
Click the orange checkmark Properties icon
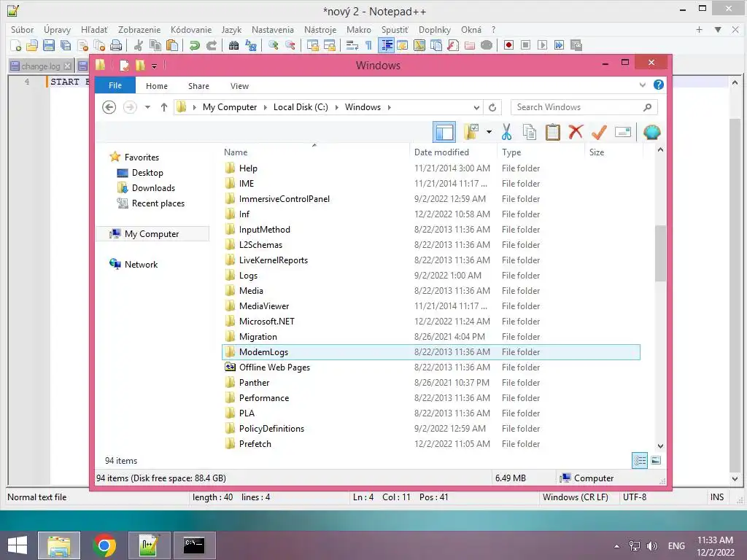599,132
